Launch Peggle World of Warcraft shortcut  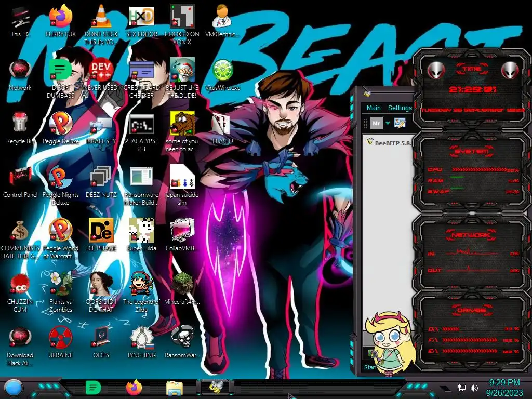pos(61,239)
